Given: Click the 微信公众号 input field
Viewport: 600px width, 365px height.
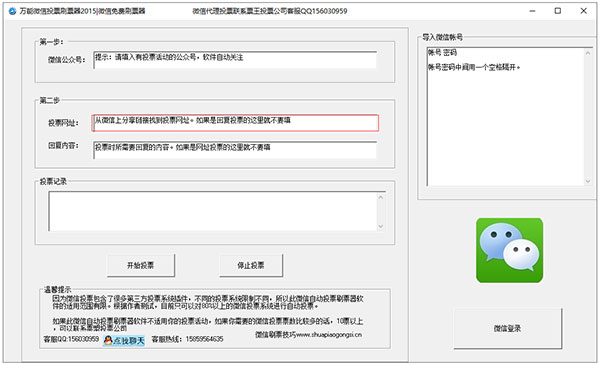Looking at the screenshot, I should point(235,60).
